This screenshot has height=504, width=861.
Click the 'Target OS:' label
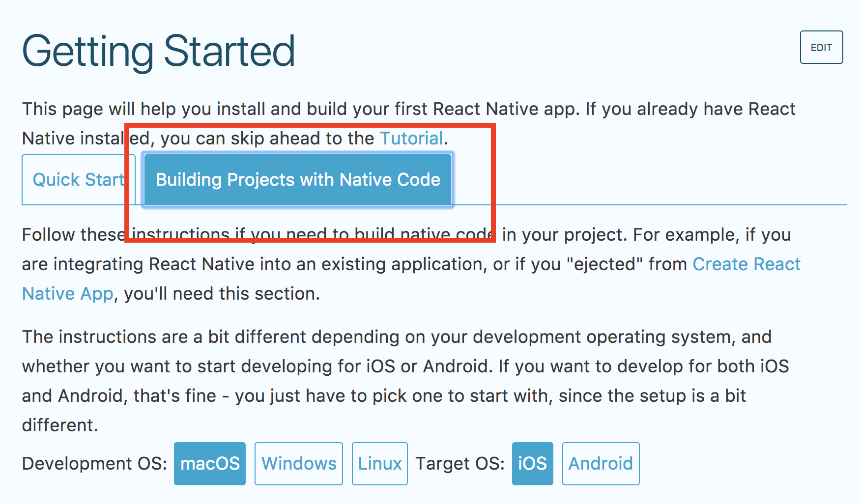(x=460, y=464)
